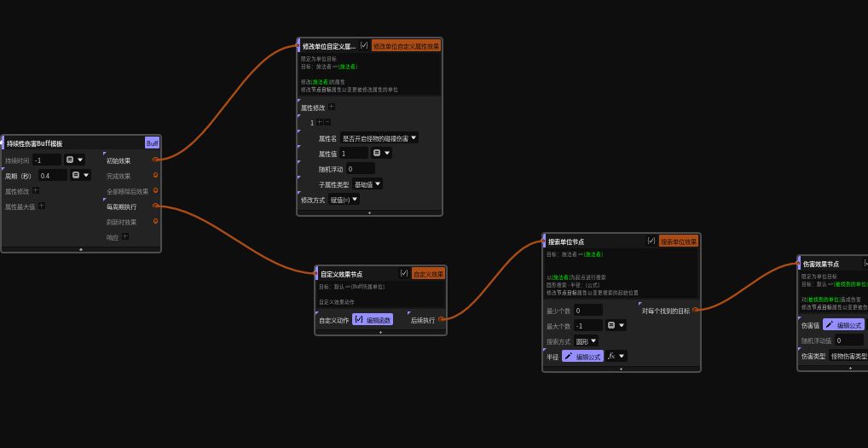Add 属性修改 item in 修改单位自定义属性 node
868x448 pixels.
tap(332, 107)
